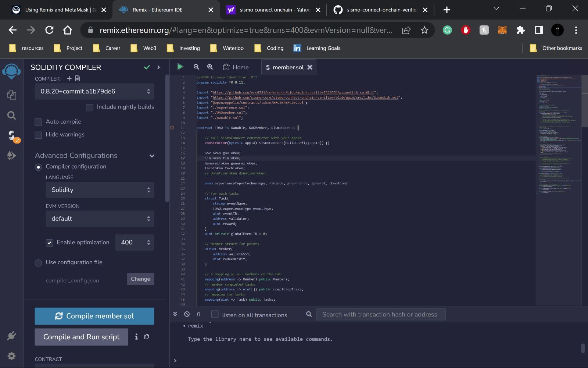Open the compiler version 0.8.20 dropdown
Screen dimensions: 588x368
pos(94,91)
